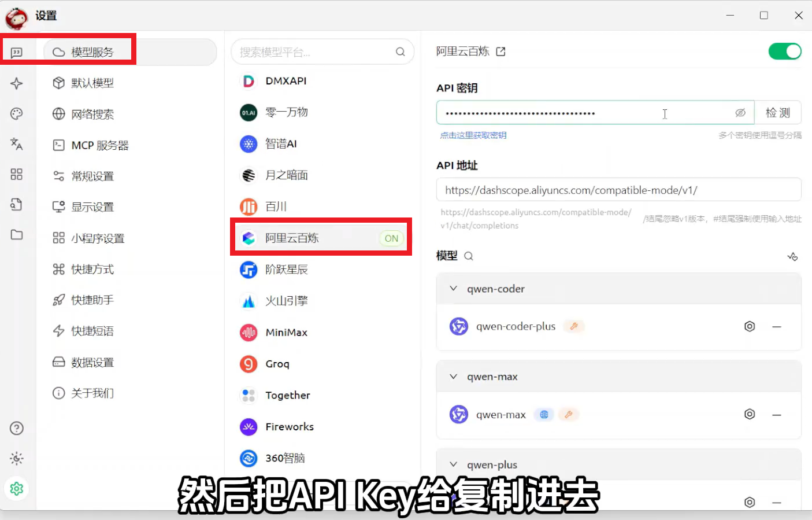Select Groq provider in list

tap(322, 364)
